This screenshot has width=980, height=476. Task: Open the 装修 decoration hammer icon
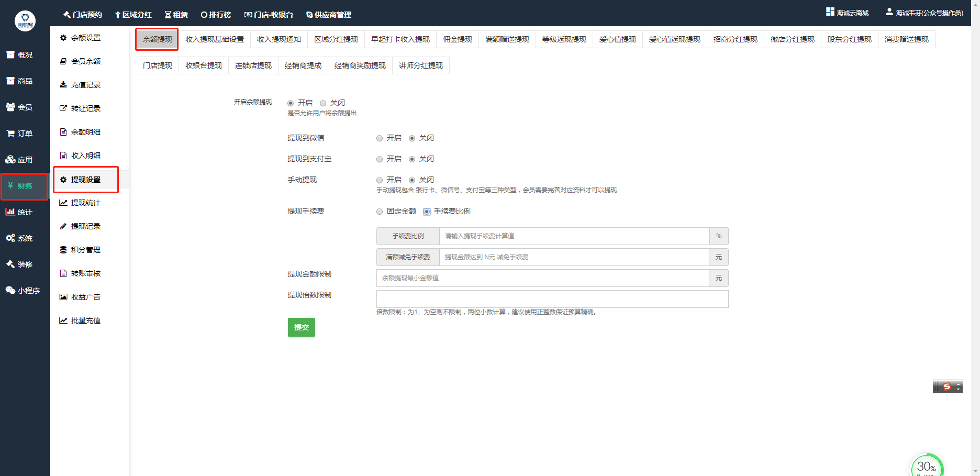[10, 264]
